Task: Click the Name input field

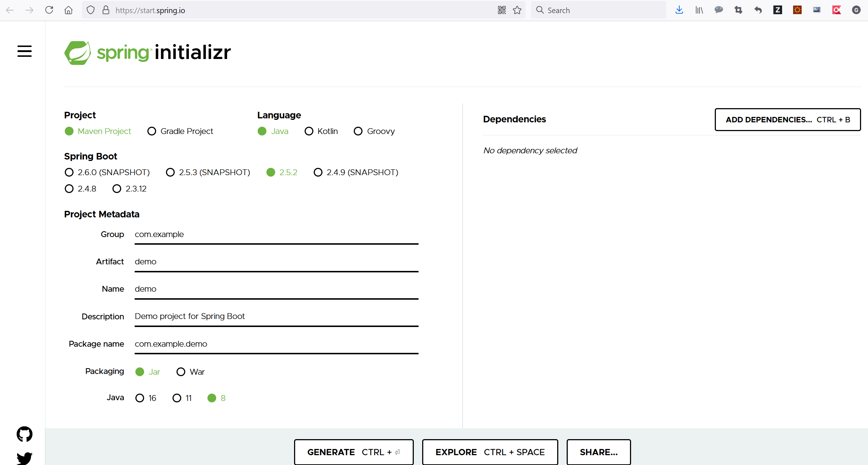Action: (x=277, y=289)
